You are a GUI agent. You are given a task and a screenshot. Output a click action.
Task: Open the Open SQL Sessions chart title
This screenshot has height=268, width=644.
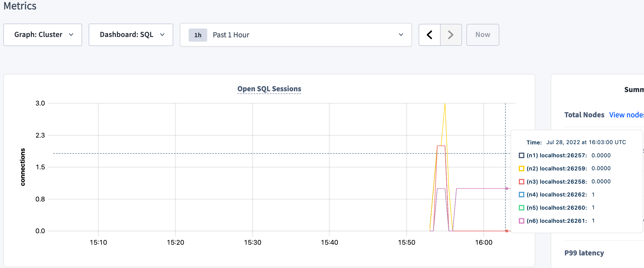pyautogui.click(x=269, y=89)
